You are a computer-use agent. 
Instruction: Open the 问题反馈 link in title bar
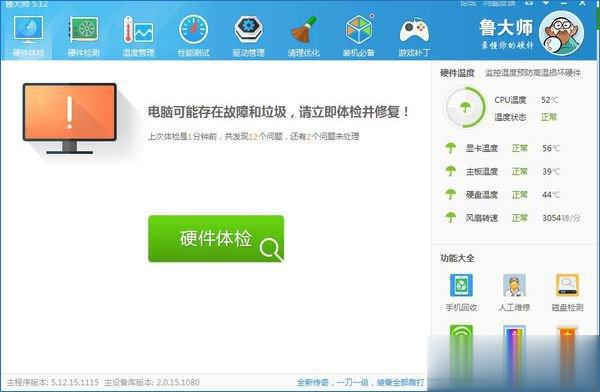pyautogui.click(x=499, y=4)
